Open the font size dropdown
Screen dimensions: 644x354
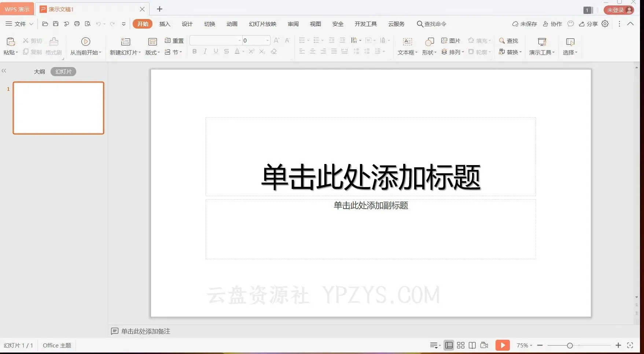(268, 40)
